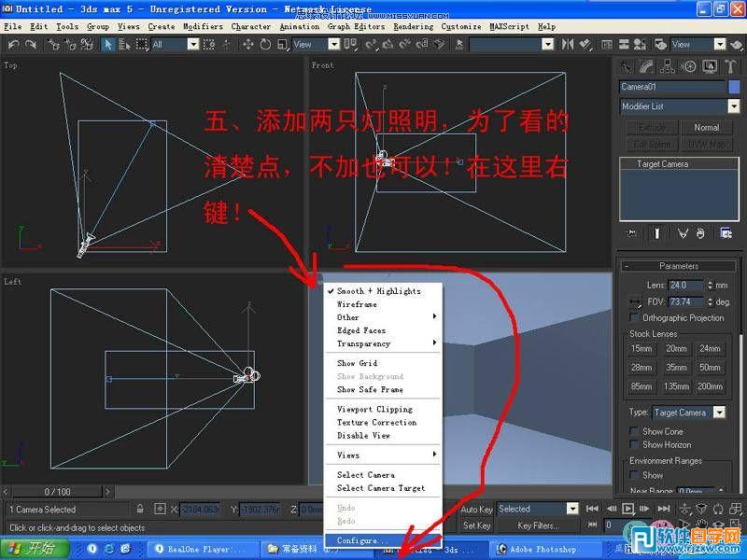Click the Auto Key button

(475, 510)
